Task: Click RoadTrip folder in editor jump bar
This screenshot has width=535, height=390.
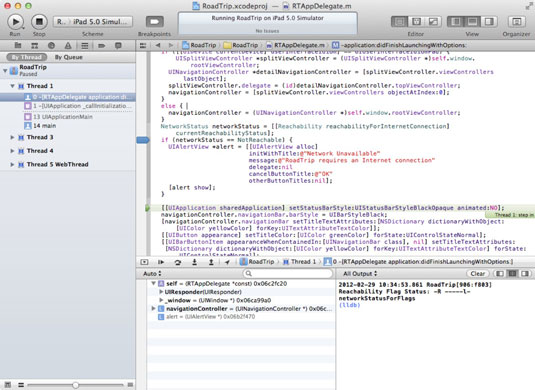Action: [x=241, y=45]
